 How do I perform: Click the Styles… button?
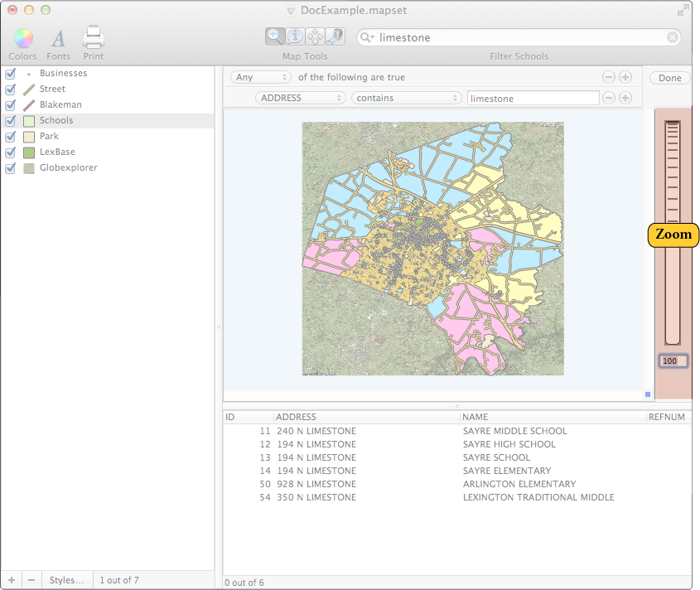click(x=66, y=580)
